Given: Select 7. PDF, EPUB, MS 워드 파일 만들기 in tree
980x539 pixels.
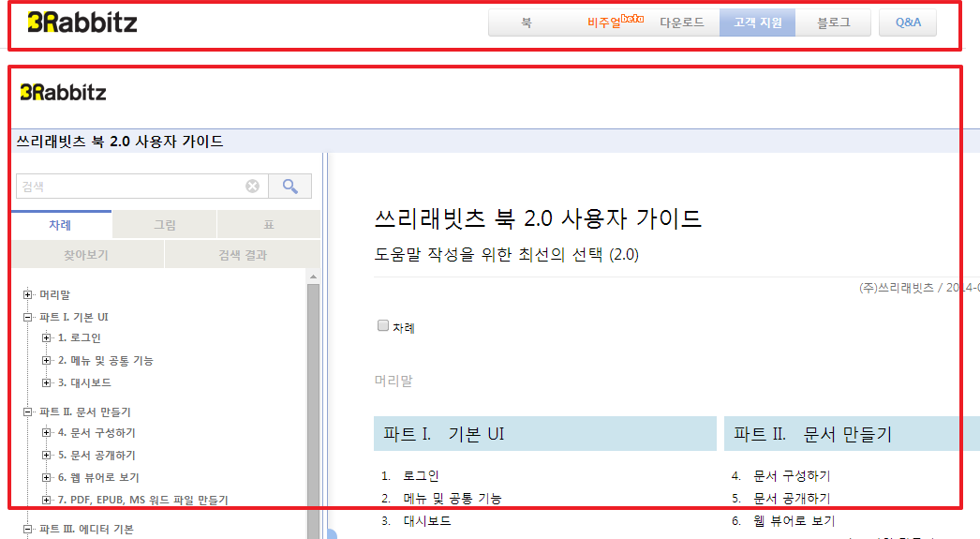Looking at the screenshot, I should [143, 501].
